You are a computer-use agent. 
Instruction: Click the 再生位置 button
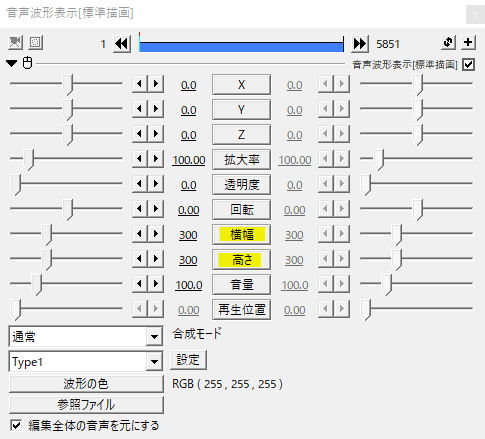click(241, 310)
